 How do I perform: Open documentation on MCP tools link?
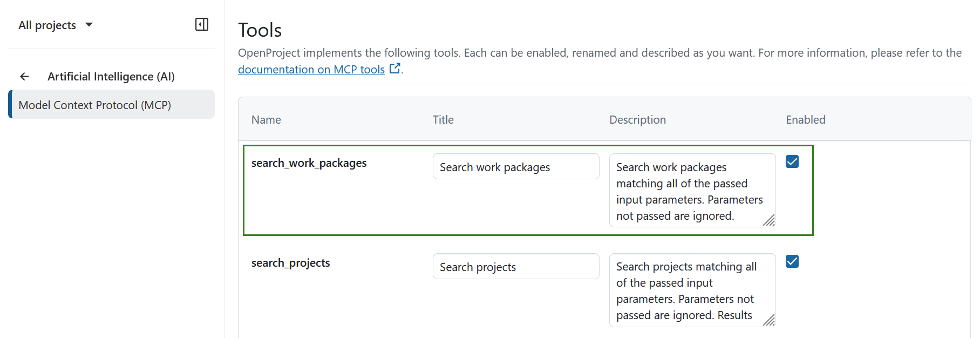[311, 70]
